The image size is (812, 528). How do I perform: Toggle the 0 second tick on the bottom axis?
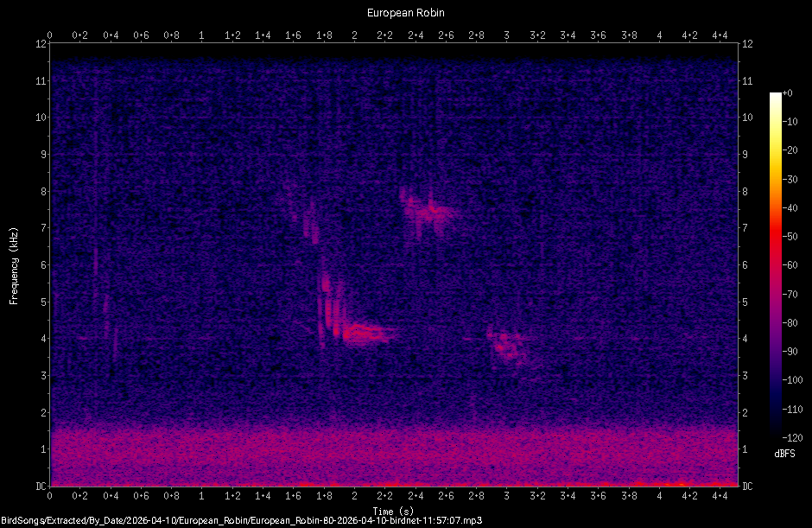50,496
